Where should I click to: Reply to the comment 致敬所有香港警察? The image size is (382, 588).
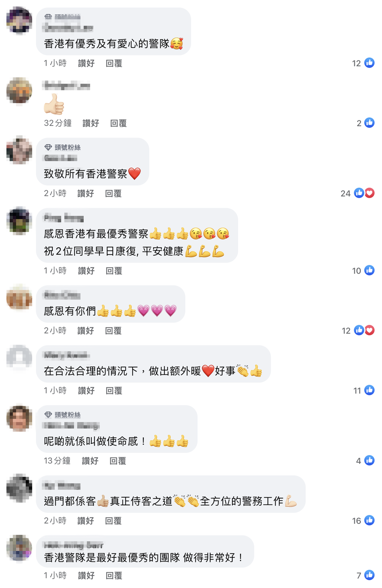pyautogui.click(x=113, y=194)
